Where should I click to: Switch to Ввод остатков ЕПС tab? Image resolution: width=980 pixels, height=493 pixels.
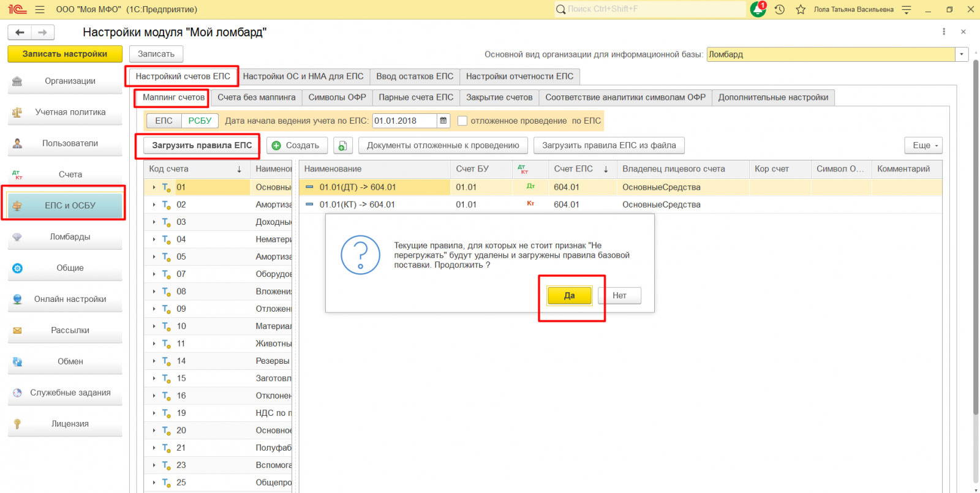point(415,77)
